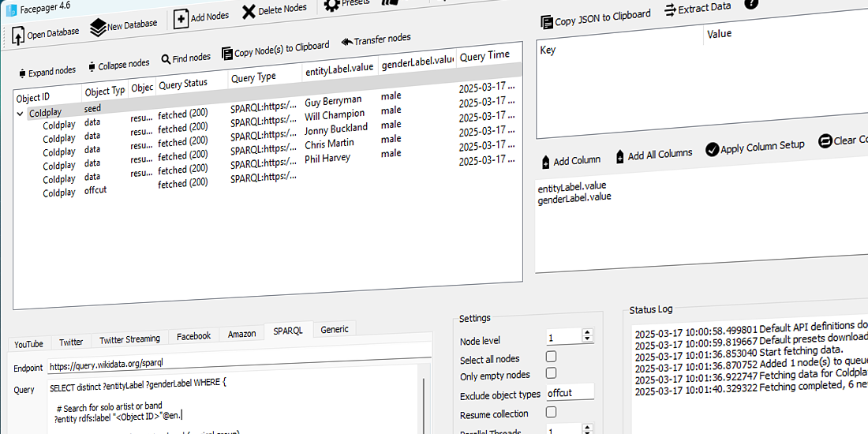Click the Extract Data icon
The height and width of the screenshot is (434, 868).
(670, 10)
